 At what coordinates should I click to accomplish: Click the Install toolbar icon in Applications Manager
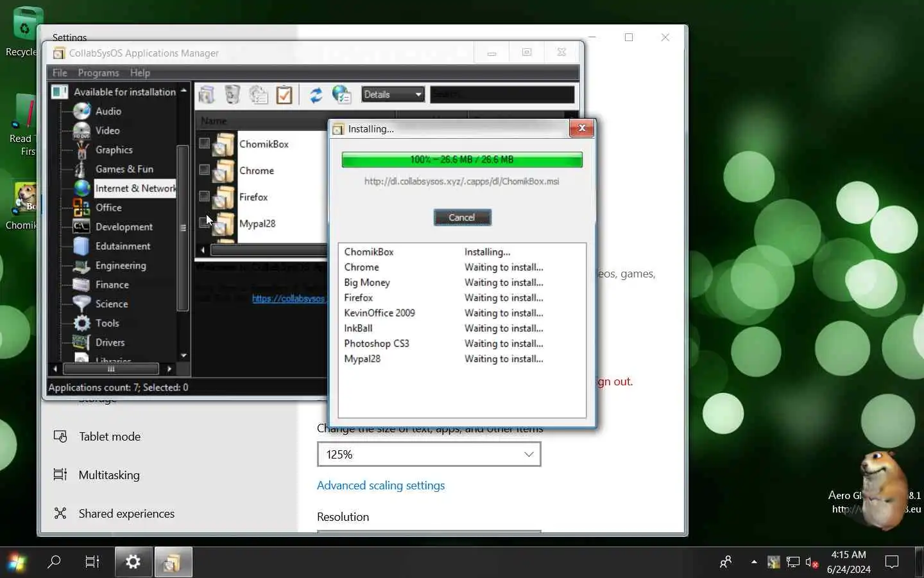[207, 95]
